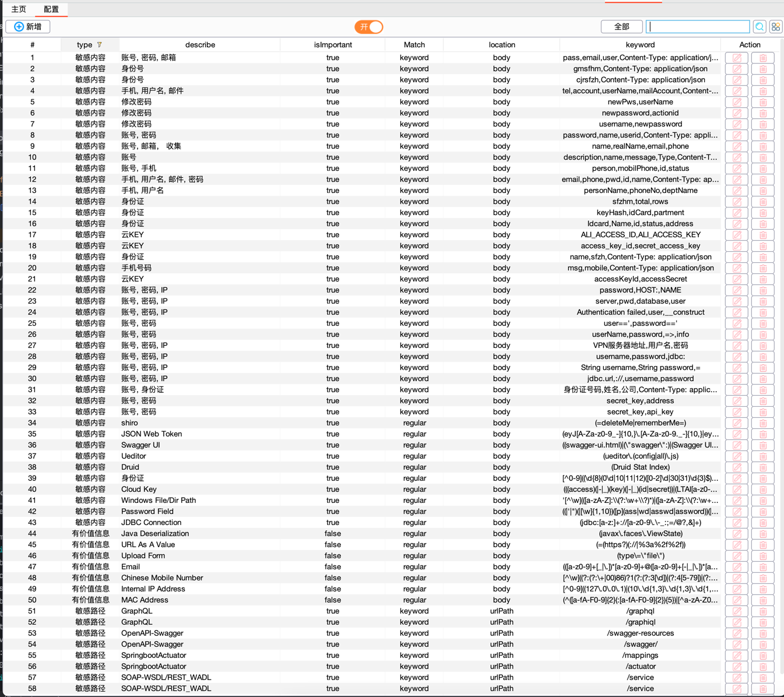Edit row 53 /swagger-resources rule
The image size is (784, 697).
click(737, 633)
